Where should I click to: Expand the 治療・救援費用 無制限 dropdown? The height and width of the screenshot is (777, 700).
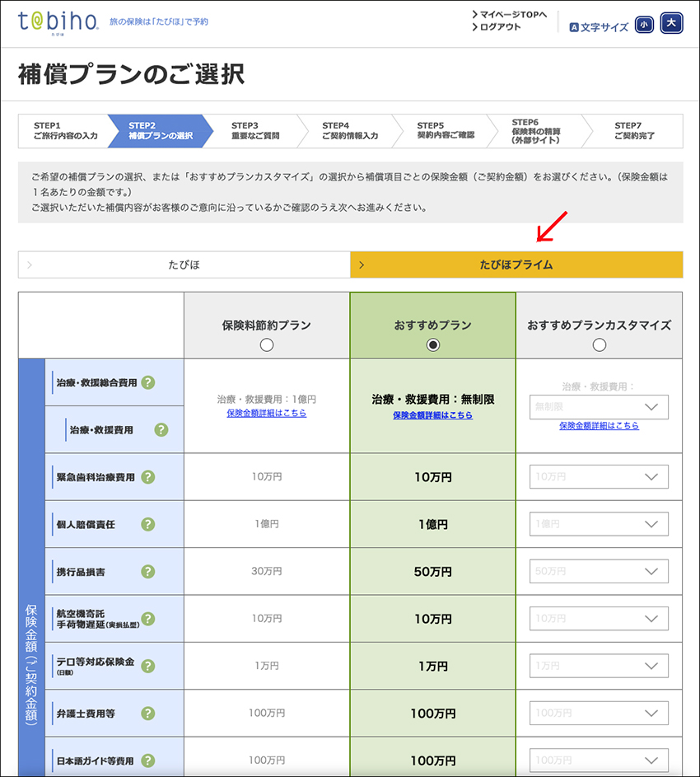[x=599, y=407]
